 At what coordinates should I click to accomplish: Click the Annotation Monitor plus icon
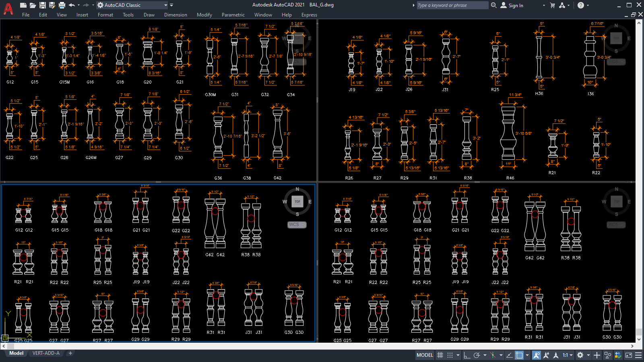[x=597, y=355]
